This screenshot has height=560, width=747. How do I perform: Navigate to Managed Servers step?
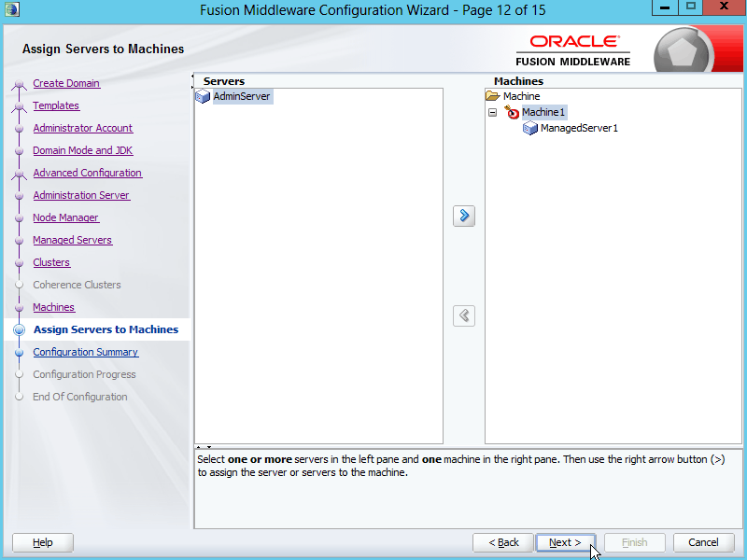pos(72,240)
